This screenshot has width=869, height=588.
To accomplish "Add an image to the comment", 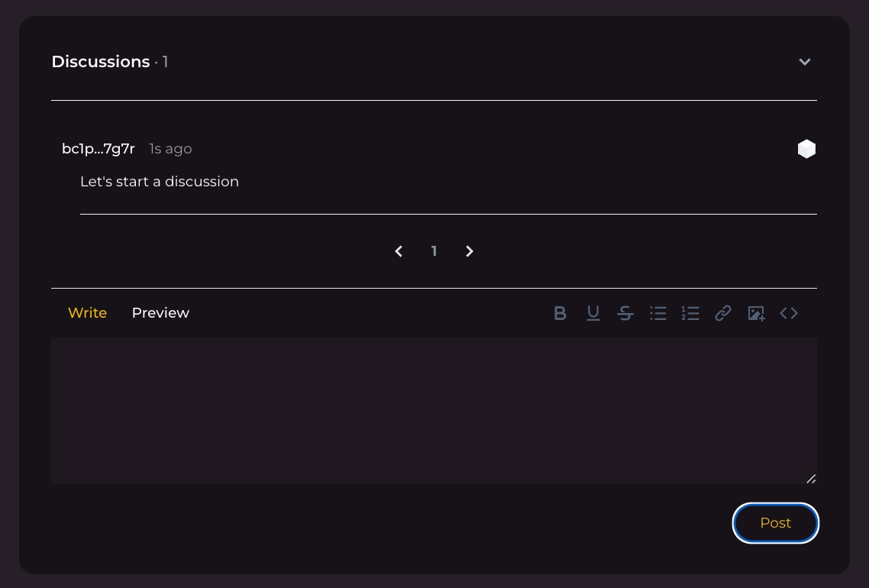I will click(756, 313).
